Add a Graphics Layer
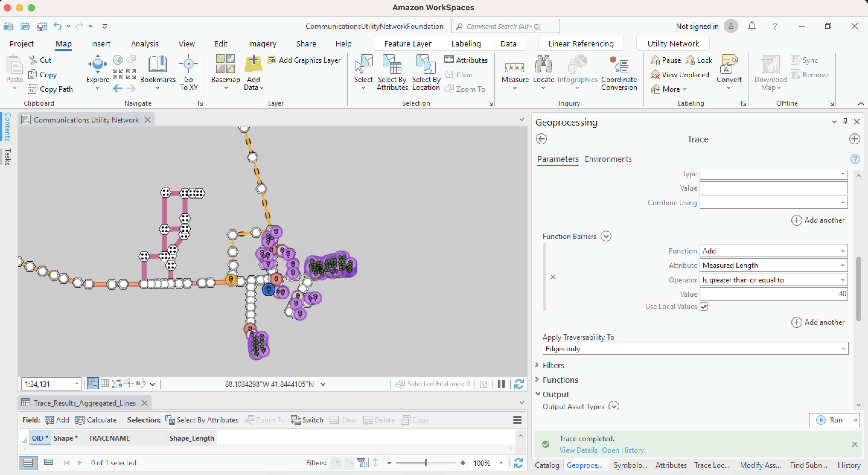 click(x=304, y=60)
